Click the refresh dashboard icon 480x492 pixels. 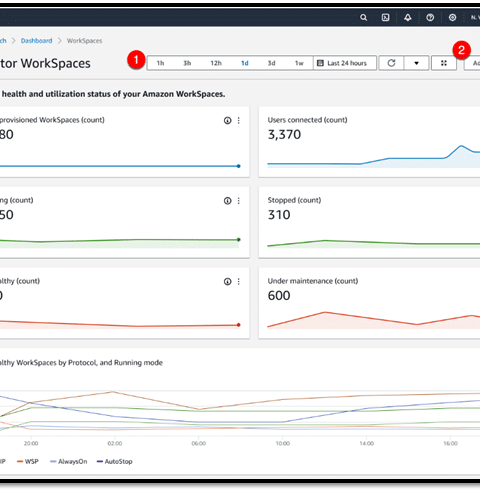(391, 63)
